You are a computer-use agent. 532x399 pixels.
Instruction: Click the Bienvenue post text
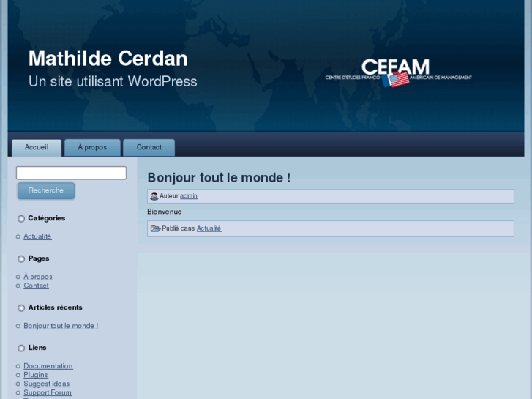click(165, 212)
